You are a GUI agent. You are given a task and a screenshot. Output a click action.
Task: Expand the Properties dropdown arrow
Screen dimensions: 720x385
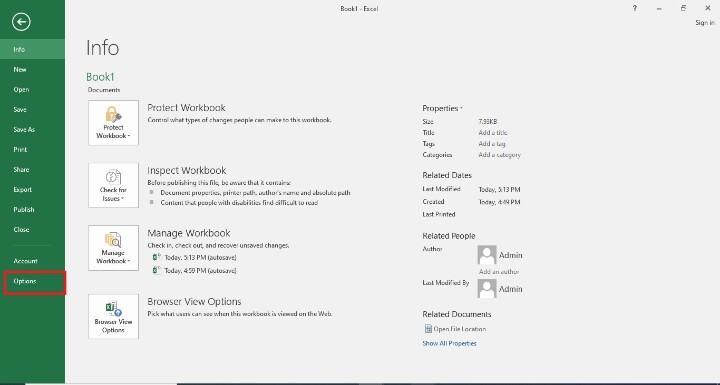pyautogui.click(x=461, y=109)
